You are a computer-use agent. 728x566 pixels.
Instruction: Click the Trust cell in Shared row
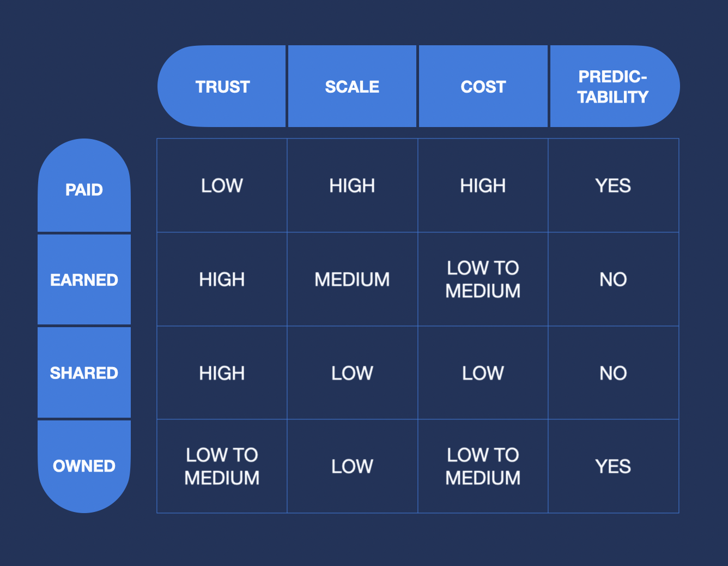(x=222, y=373)
